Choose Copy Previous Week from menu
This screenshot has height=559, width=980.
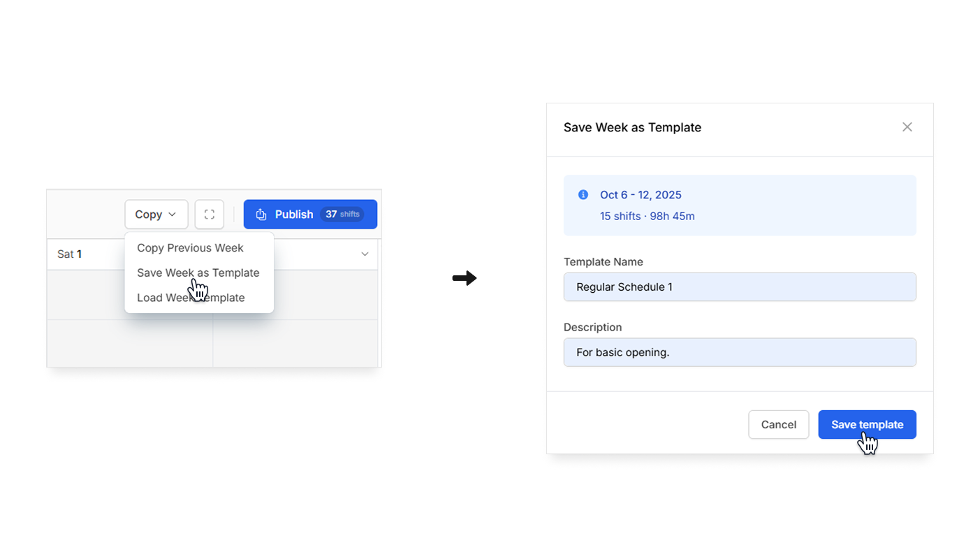click(x=190, y=248)
